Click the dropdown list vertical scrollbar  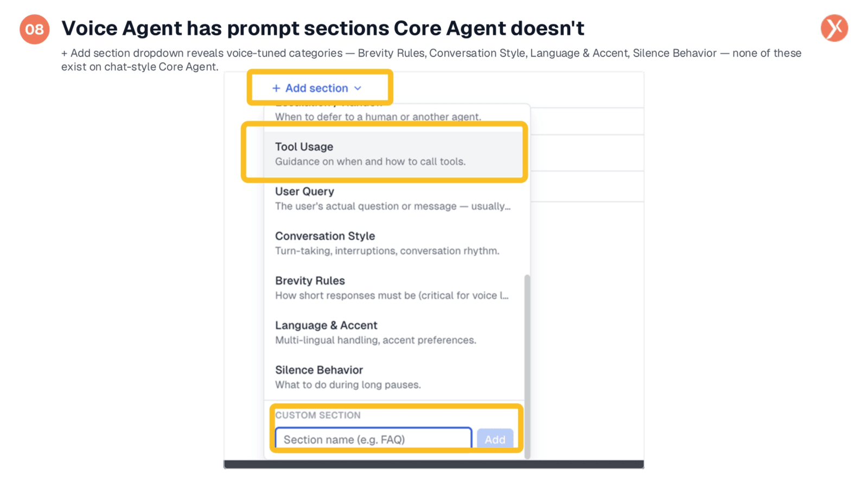coord(527,366)
